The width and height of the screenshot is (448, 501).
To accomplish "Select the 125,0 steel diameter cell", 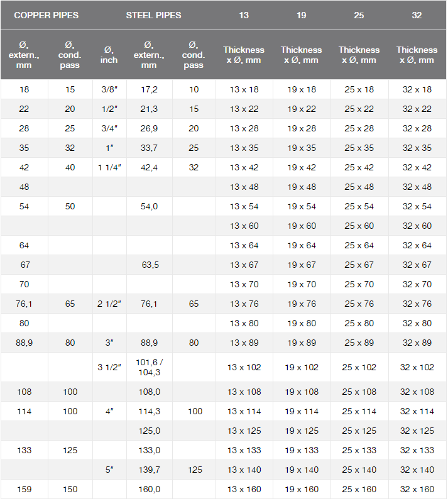I will click(149, 431).
